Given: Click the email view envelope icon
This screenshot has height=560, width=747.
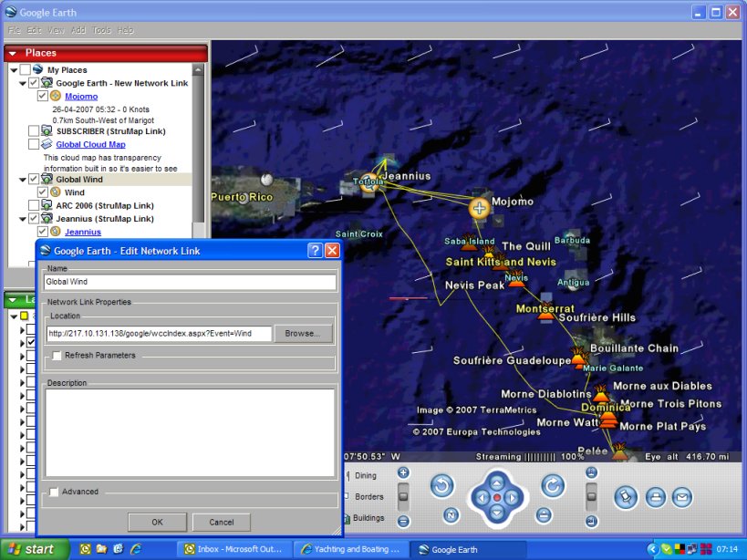Looking at the screenshot, I should [682, 497].
